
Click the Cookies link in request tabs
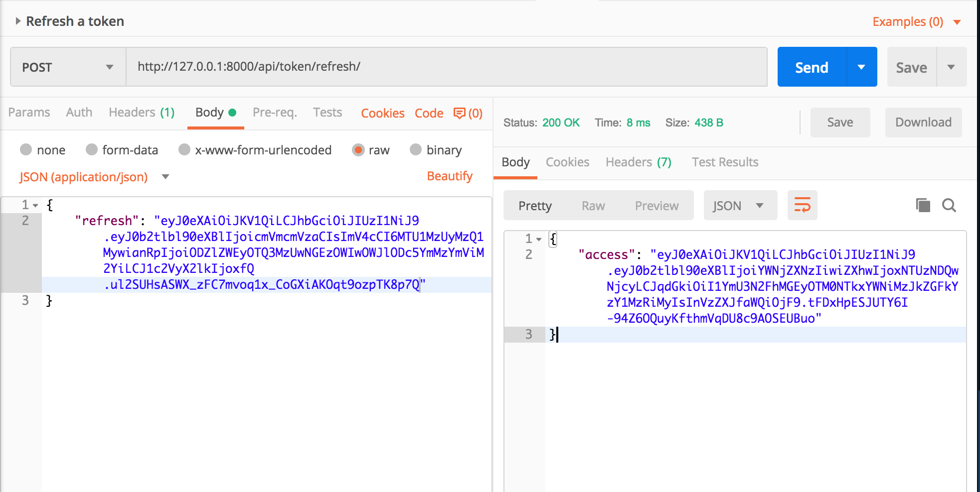tap(382, 113)
